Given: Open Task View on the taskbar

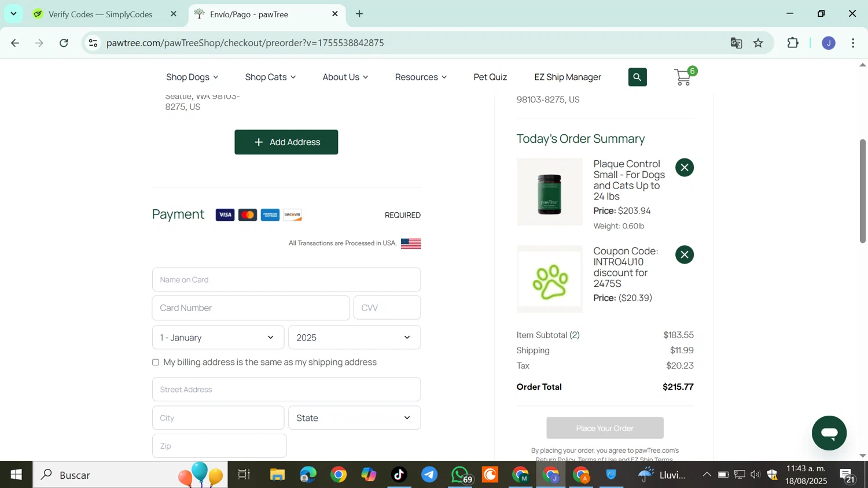Looking at the screenshot, I should click(x=244, y=475).
